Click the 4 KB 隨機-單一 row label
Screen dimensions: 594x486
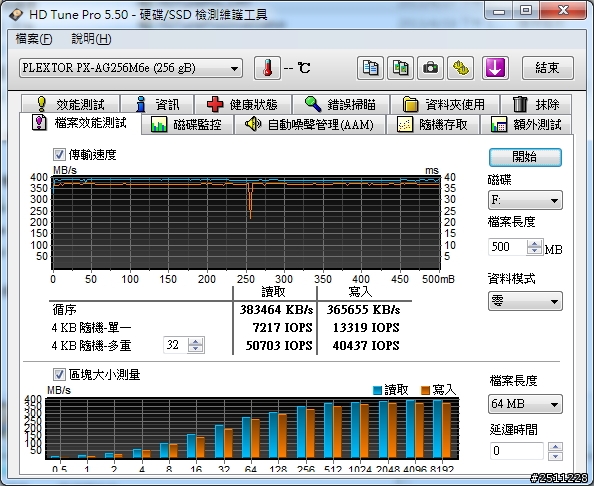pyautogui.click(x=91, y=328)
